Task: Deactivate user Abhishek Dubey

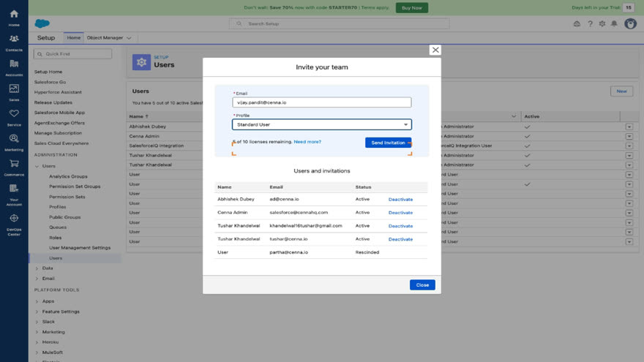Action: pyautogui.click(x=400, y=200)
